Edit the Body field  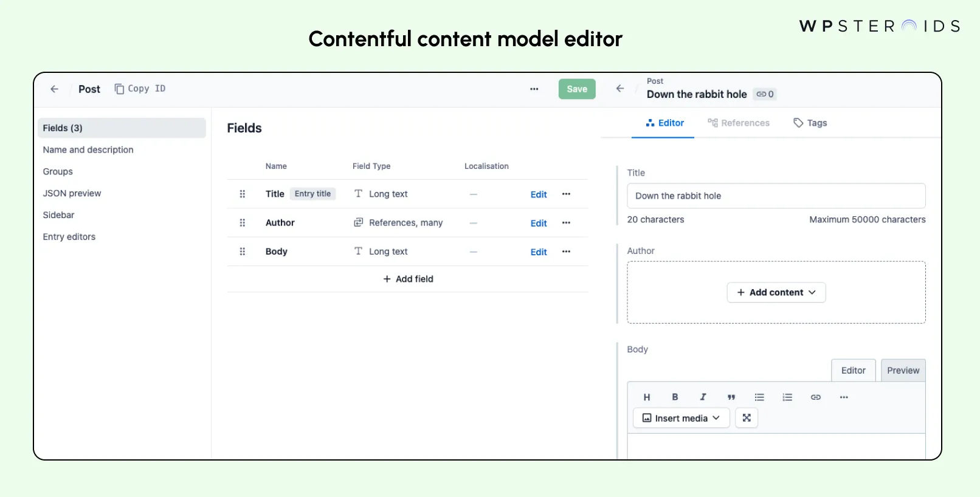coord(539,252)
